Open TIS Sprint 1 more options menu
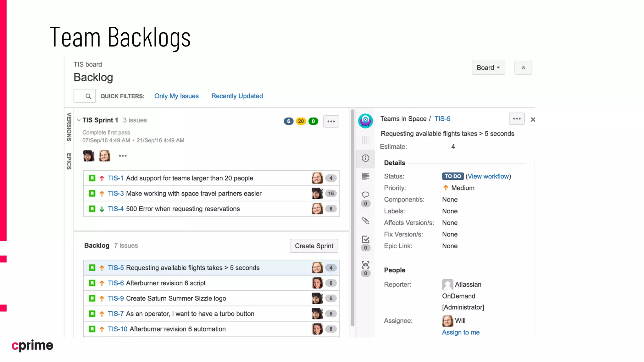 (x=331, y=121)
